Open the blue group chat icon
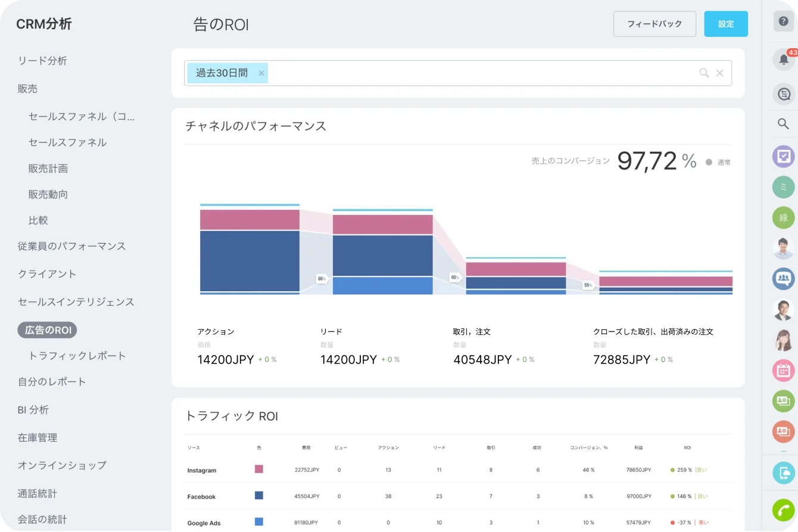 pos(784,278)
